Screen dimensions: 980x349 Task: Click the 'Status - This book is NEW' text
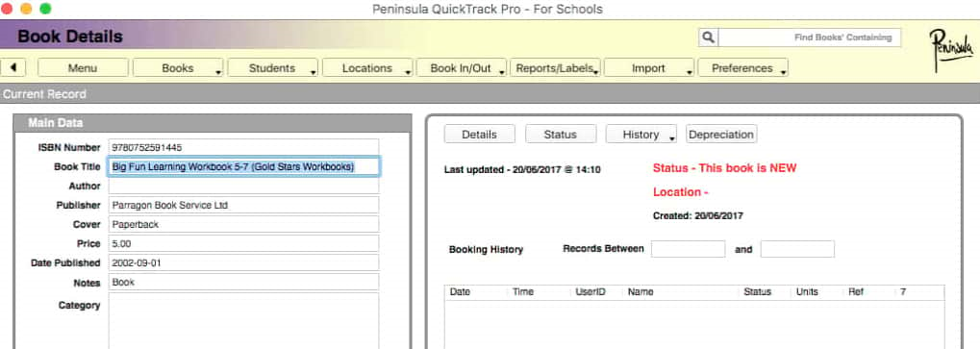tap(725, 168)
